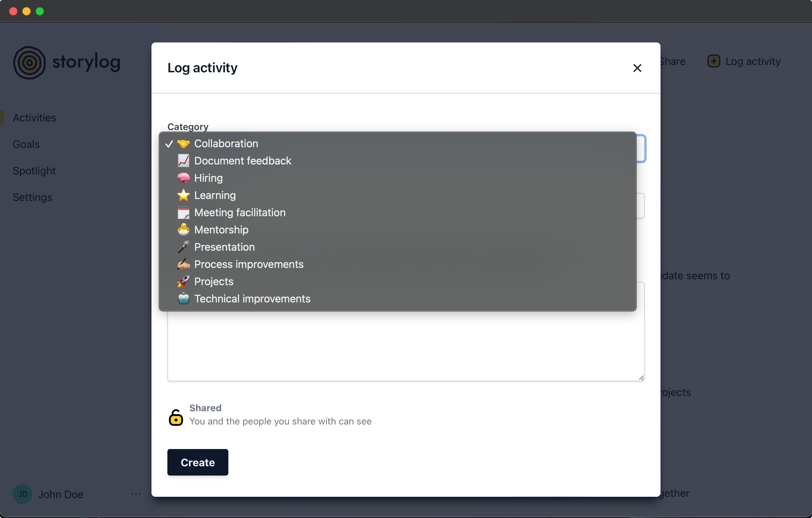Click the plus icon beside Log activity

tap(713, 61)
